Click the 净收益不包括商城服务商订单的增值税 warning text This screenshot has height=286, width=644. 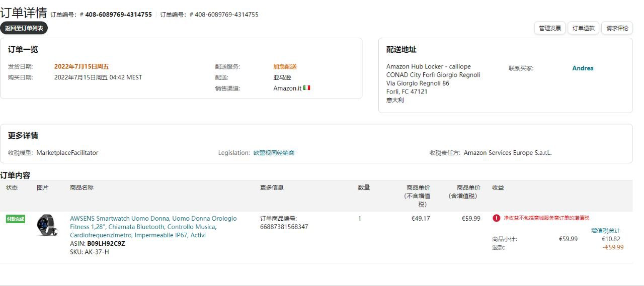[x=546, y=218]
